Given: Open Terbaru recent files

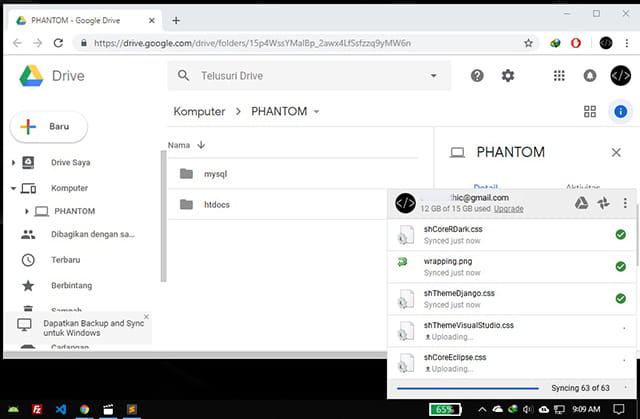Looking at the screenshot, I should tap(65, 260).
